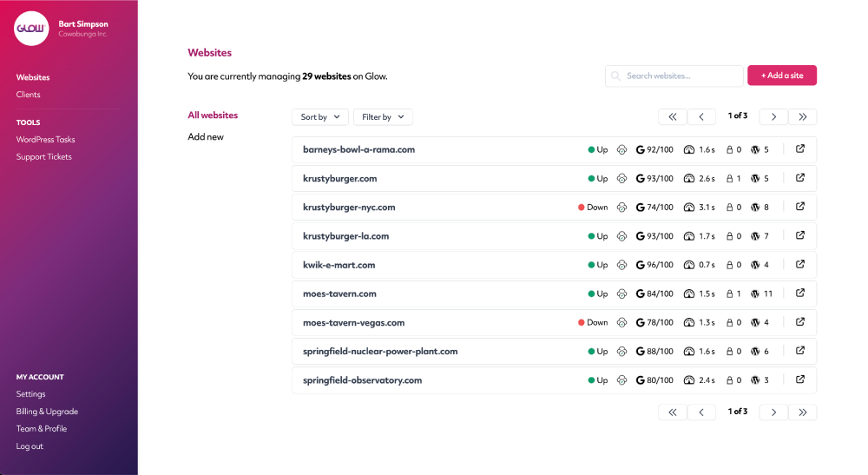The image size is (868, 475).
Task: Click the Glow logo
Action: pyautogui.click(x=31, y=29)
